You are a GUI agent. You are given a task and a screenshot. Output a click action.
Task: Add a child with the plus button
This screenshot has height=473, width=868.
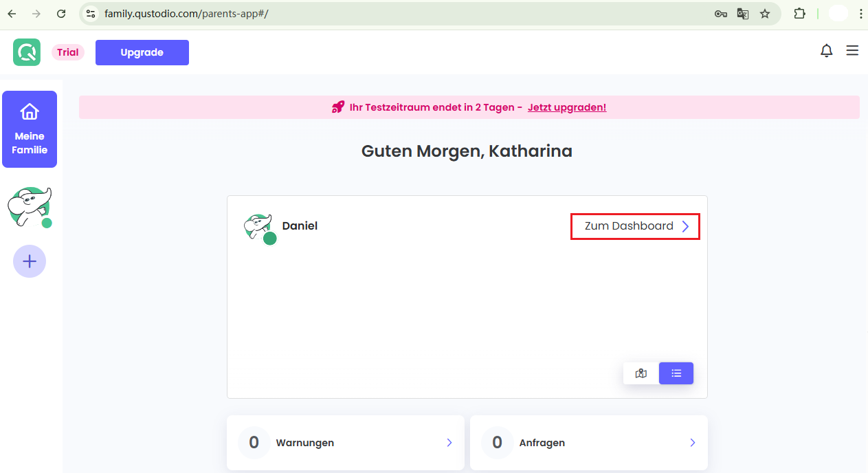tap(30, 261)
